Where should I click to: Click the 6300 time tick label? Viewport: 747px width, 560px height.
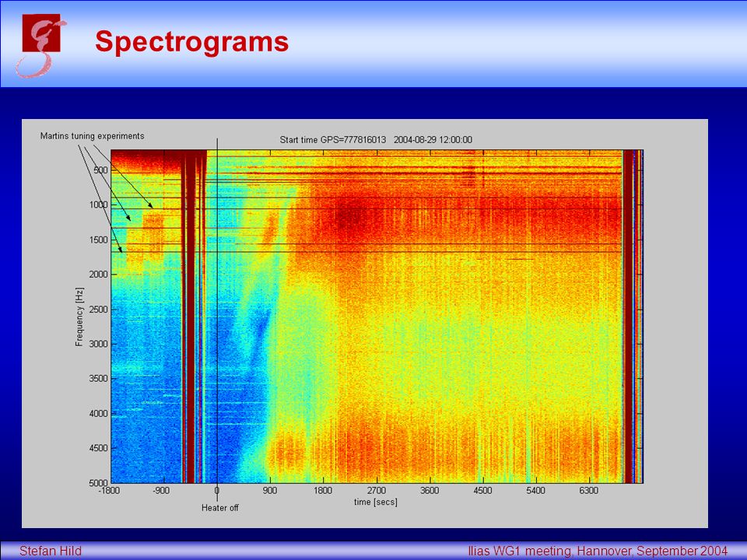click(x=589, y=491)
